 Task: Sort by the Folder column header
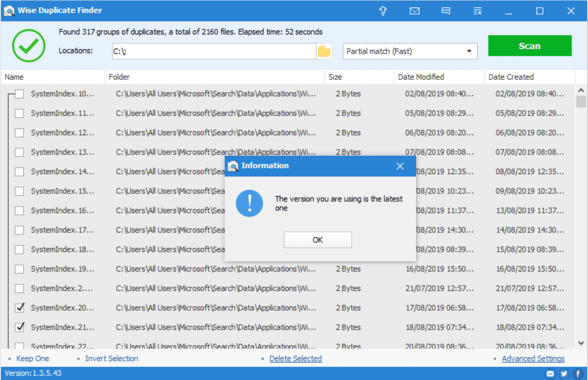click(215, 77)
